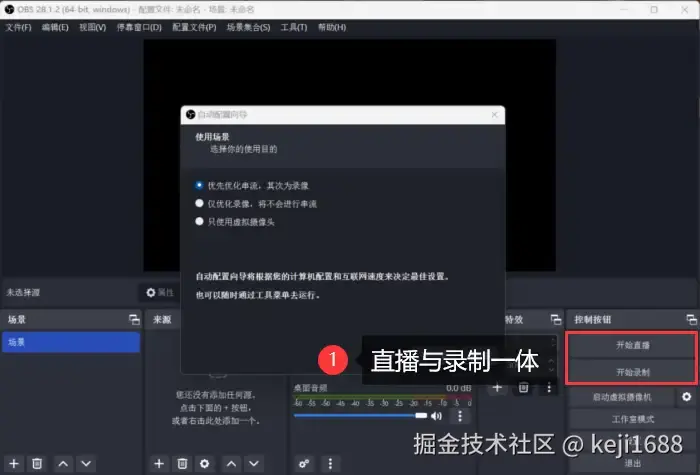
Task: Open the 停靠窗口(D) menu
Action: (139, 27)
